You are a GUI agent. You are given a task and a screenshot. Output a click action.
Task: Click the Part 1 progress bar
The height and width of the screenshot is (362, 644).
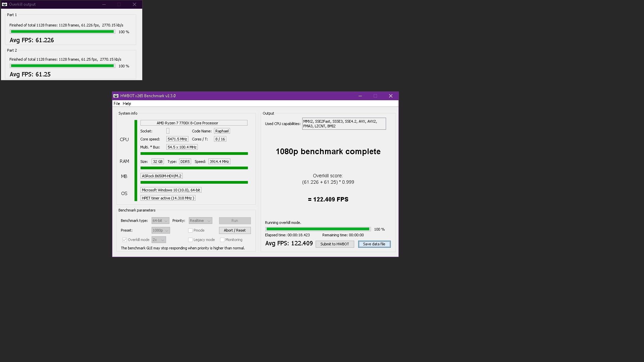coord(62,32)
